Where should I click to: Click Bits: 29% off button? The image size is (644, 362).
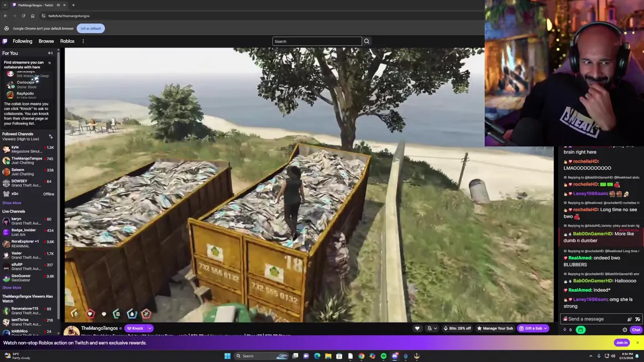[x=457, y=328]
